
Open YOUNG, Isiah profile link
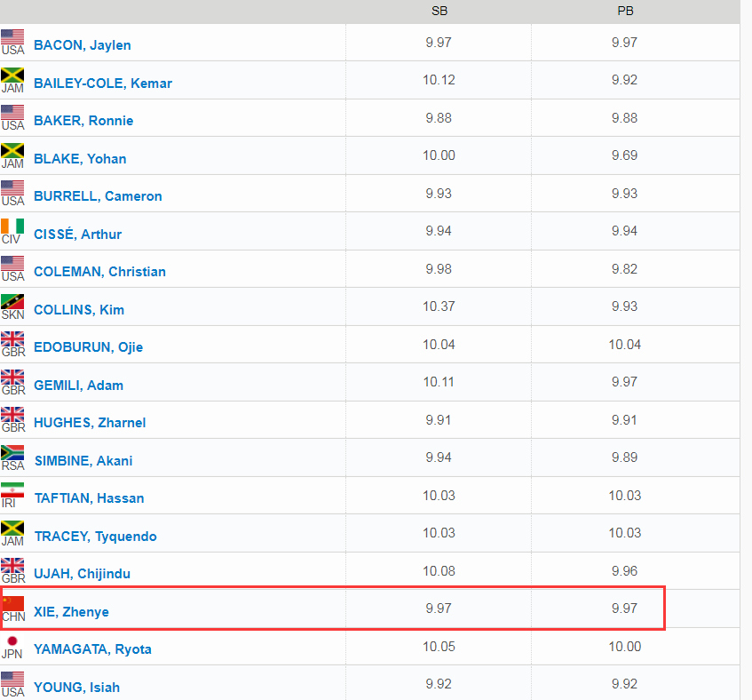[x=76, y=688]
